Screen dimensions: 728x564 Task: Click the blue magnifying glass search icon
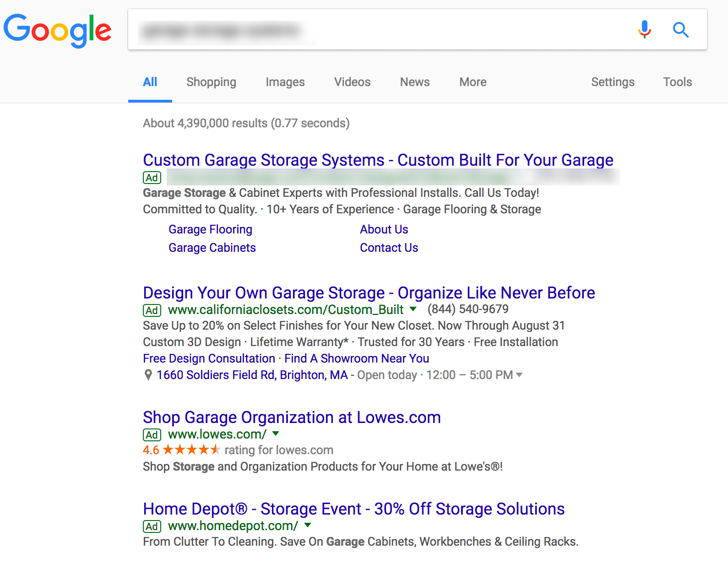681,30
